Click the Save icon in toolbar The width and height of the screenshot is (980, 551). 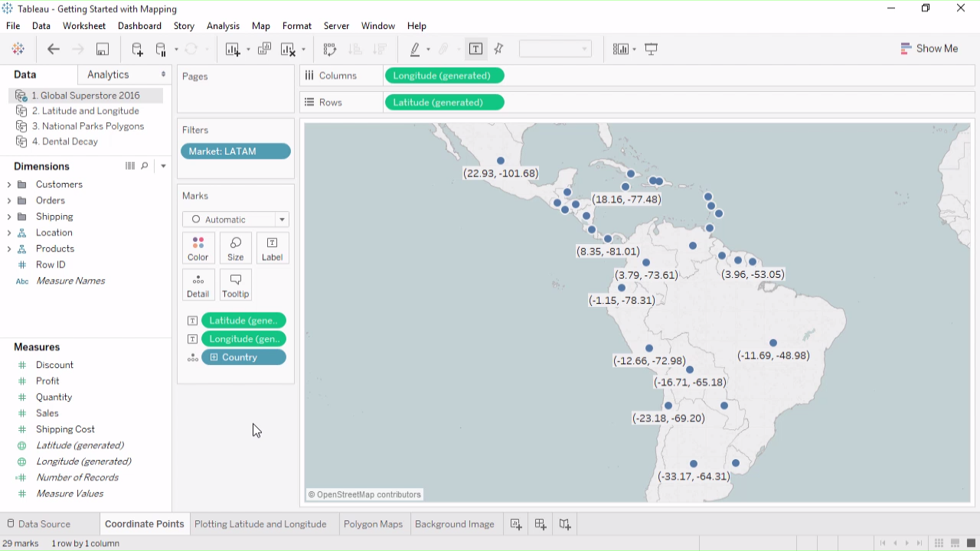click(x=102, y=49)
